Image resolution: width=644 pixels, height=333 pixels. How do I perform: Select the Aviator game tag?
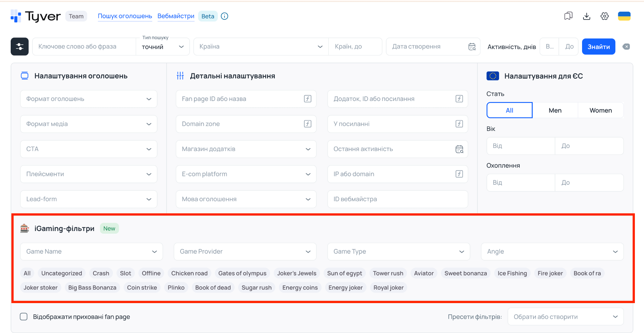[x=424, y=273]
